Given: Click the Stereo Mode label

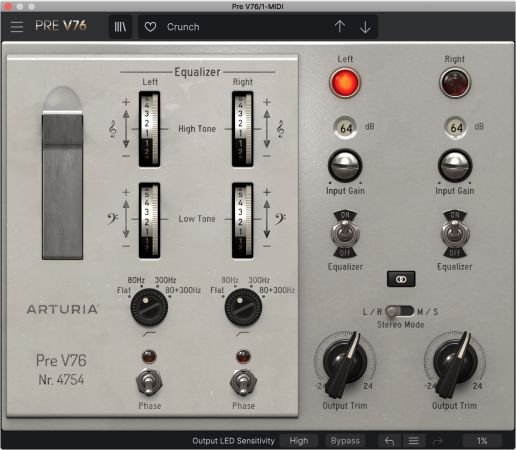Looking at the screenshot, I should pyautogui.click(x=400, y=324).
